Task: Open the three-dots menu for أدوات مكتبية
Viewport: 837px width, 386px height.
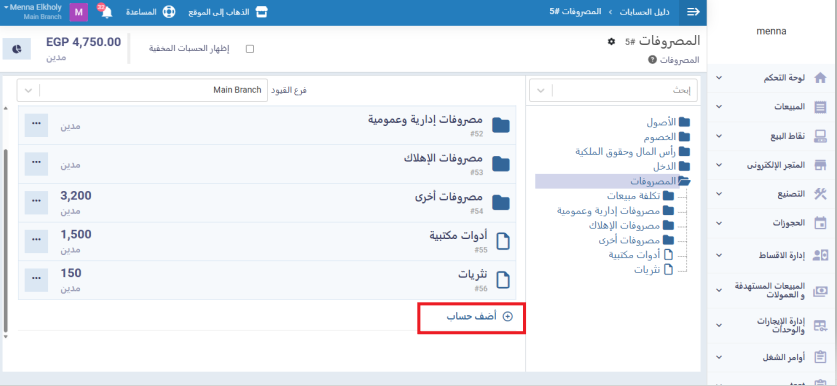Action: coord(36,240)
